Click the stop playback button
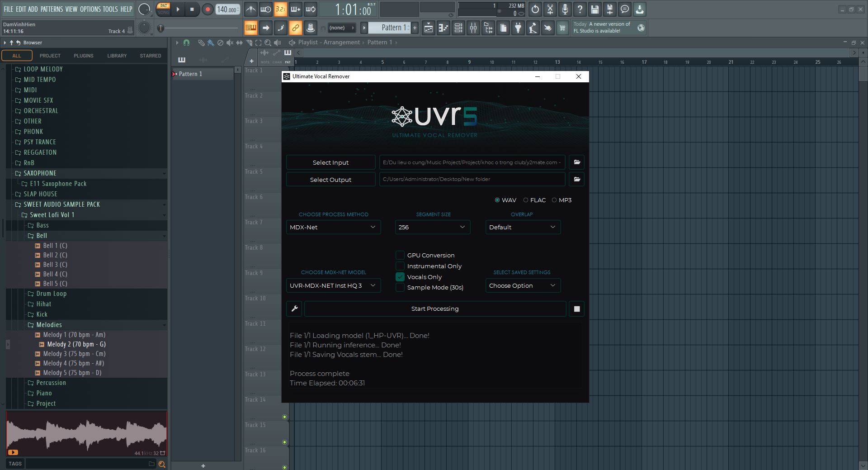 click(192, 9)
